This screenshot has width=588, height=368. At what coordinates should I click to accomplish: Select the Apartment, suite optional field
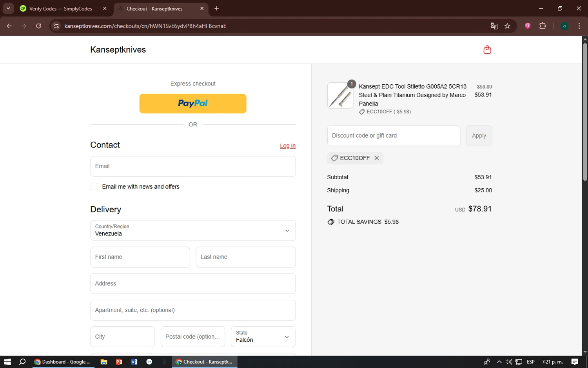click(x=193, y=310)
